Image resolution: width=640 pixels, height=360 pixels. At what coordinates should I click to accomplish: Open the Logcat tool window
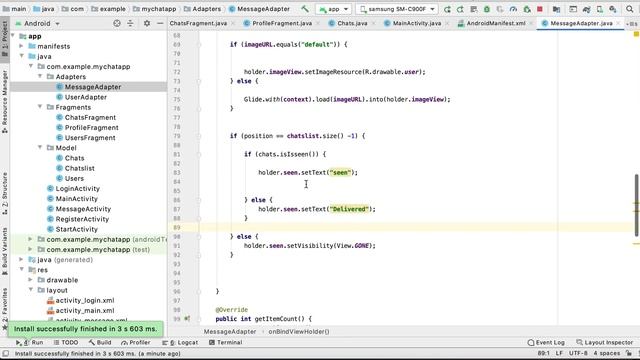point(180,342)
